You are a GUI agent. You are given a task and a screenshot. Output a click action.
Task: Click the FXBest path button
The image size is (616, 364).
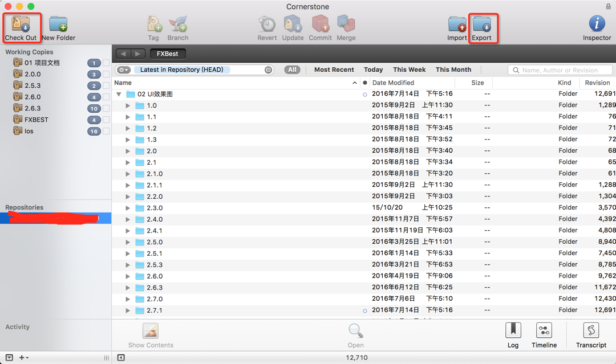click(167, 54)
